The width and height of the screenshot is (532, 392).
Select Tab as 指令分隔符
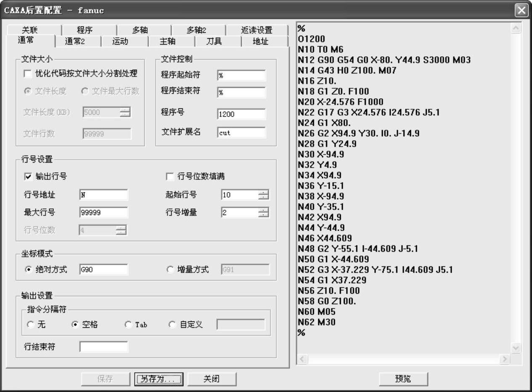point(128,325)
